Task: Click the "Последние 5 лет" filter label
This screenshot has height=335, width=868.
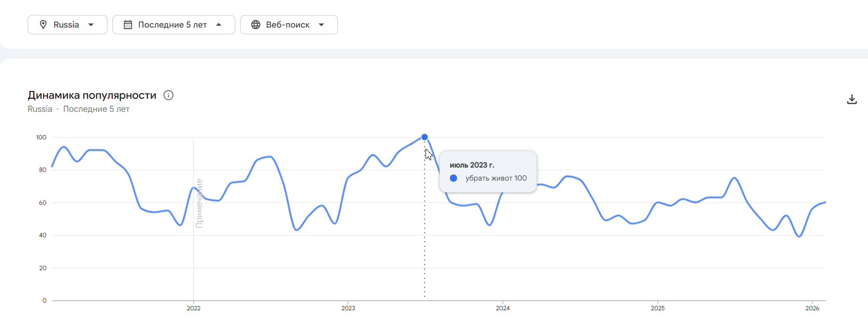Action: coord(172,25)
